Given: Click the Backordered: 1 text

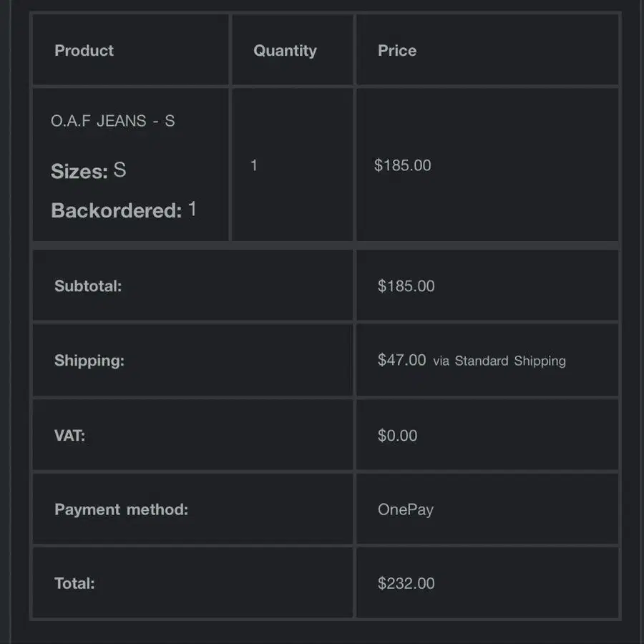Looking at the screenshot, I should point(124,210).
